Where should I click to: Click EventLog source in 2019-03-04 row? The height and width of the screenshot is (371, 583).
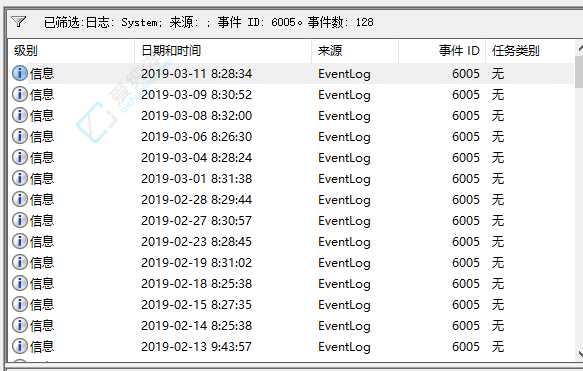point(344,158)
